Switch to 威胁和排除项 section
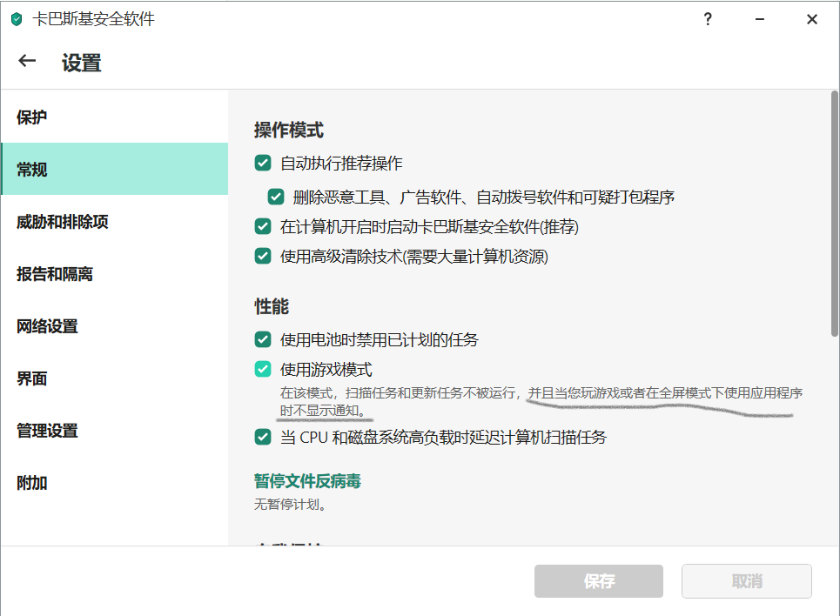This screenshot has width=840, height=616. [63, 222]
